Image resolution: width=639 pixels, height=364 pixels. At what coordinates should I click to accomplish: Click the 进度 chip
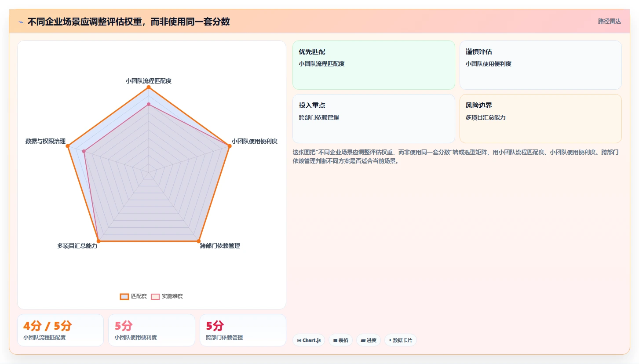[369, 340]
